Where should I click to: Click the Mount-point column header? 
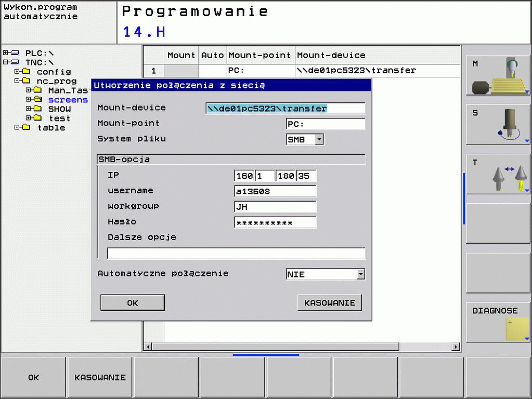coord(261,55)
